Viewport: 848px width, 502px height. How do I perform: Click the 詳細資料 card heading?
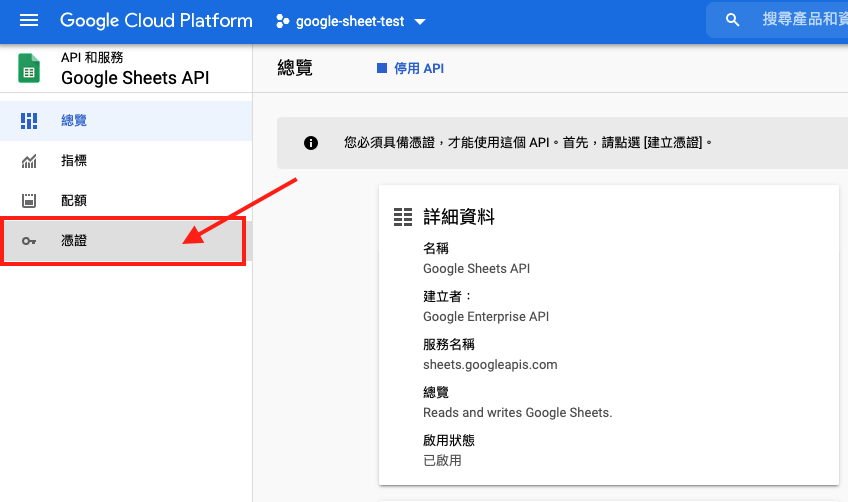pyautogui.click(x=459, y=217)
